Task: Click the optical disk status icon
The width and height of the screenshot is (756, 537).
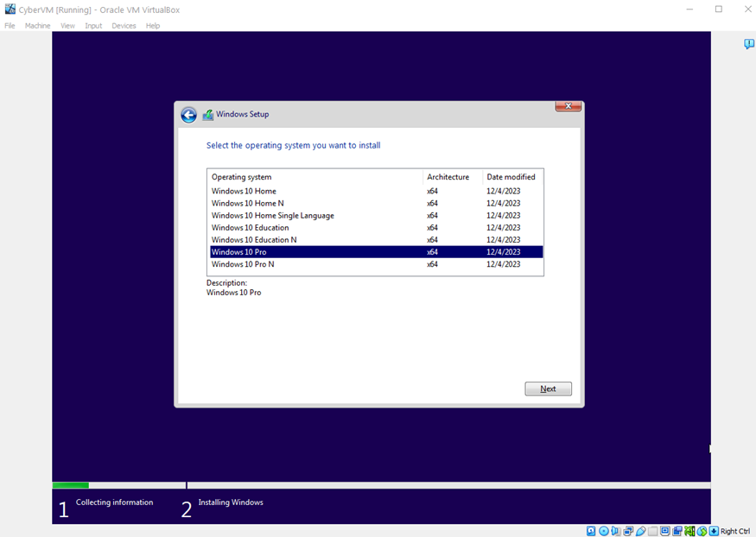Action: (604, 531)
